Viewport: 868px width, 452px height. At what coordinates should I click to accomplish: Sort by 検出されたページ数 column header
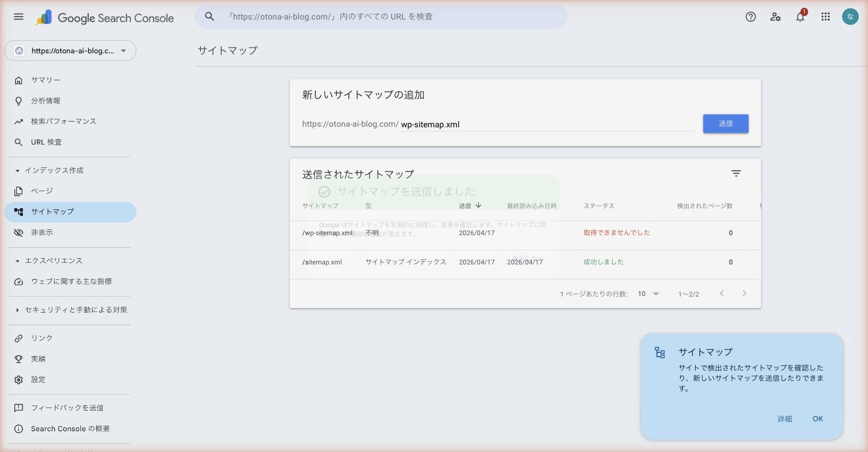tap(704, 206)
